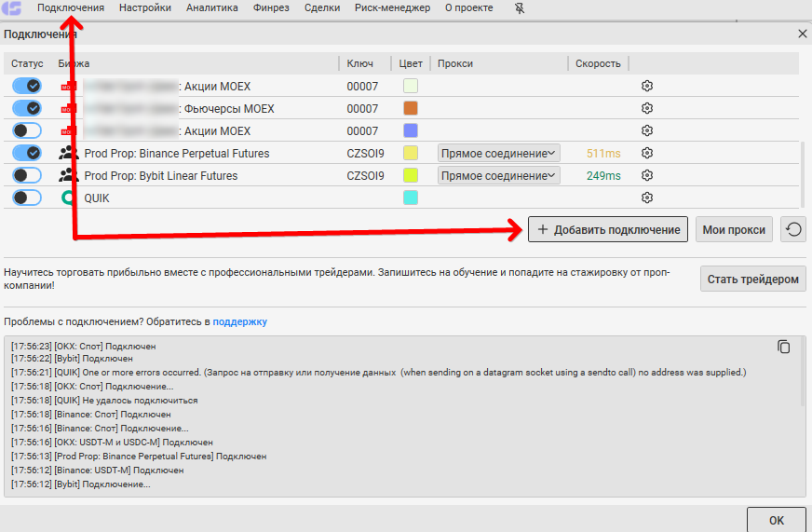Click cyan color swatch for QUIK
Viewport: 812px width, 532px height.
(x=410, y=198)
